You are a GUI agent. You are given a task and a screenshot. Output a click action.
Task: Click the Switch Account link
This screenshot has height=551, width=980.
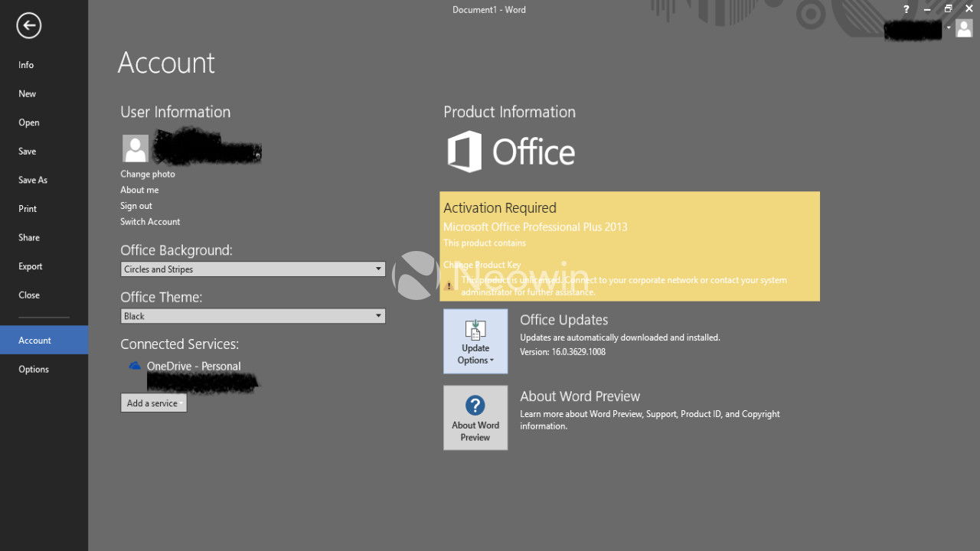tap(150, 222)
